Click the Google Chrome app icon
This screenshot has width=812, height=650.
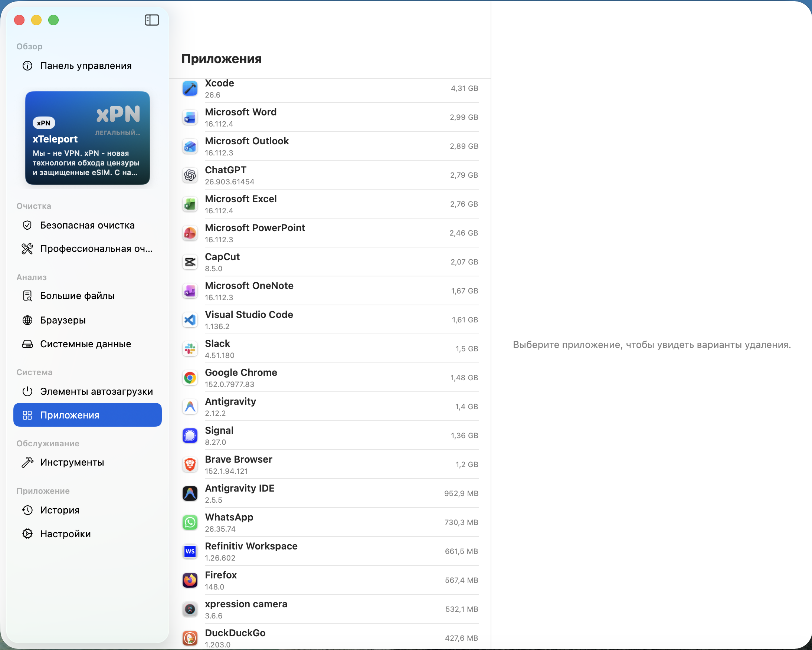click(x=190, y=378)
